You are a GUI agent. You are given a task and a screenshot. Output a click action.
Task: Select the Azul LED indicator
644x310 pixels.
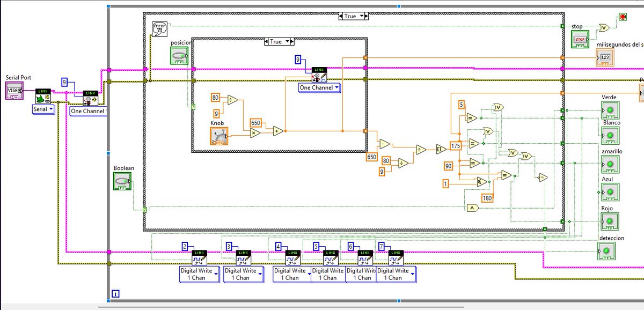click(610, 192)
